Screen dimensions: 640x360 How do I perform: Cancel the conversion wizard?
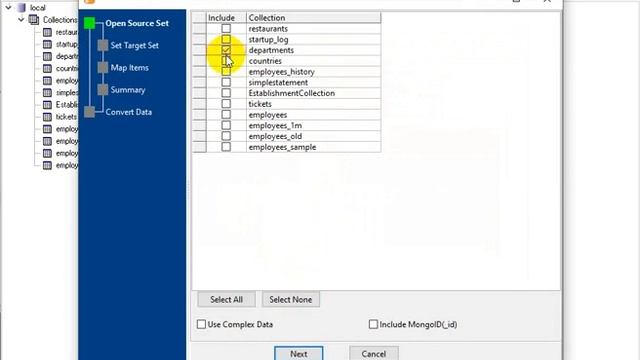(x=373, y=353)
